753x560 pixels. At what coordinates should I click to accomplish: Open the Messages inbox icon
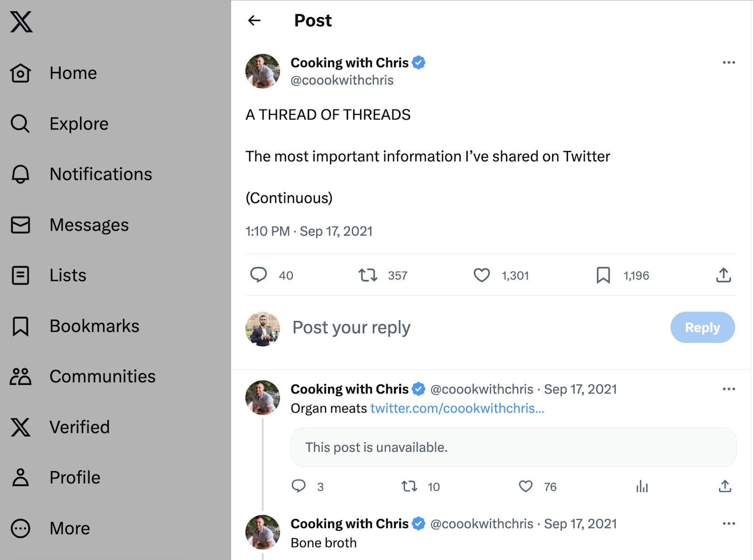click(19, 225)
